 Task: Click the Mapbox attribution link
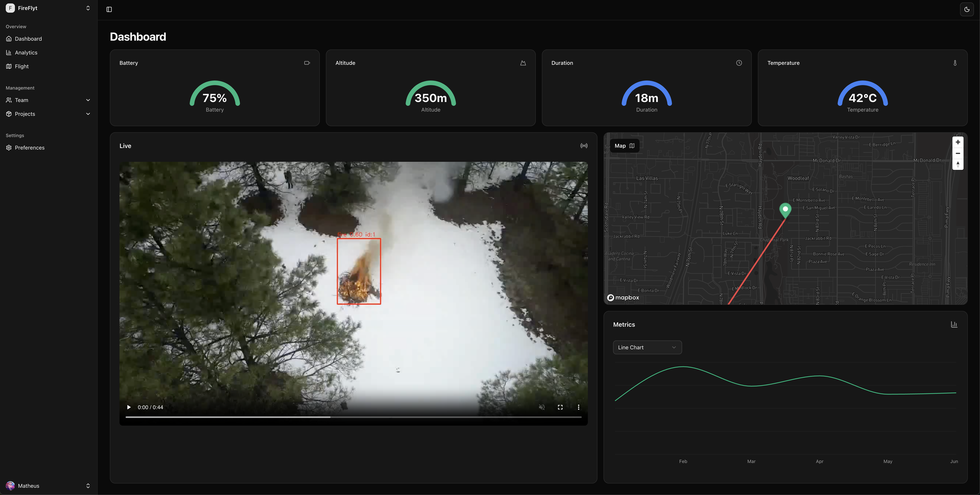click(x=622, y=297)
